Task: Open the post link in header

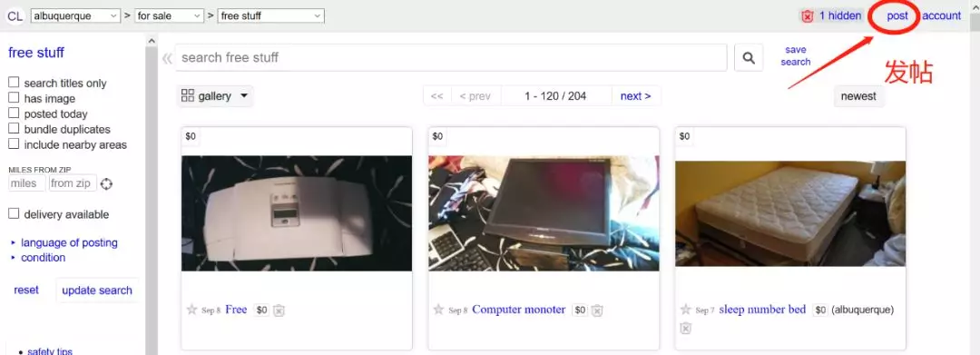Action: click(897, 15)
